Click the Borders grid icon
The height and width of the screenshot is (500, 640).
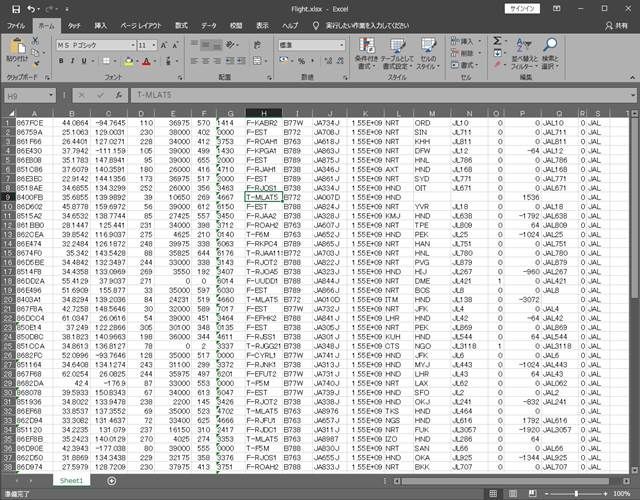pyautogui.click(x=106, y=61)
